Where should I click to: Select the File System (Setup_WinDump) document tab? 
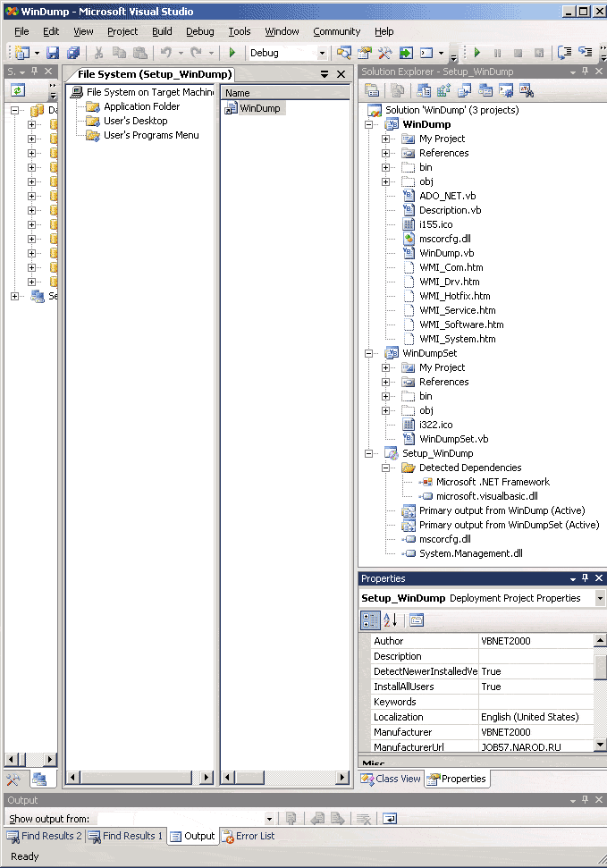pos(154,74)
